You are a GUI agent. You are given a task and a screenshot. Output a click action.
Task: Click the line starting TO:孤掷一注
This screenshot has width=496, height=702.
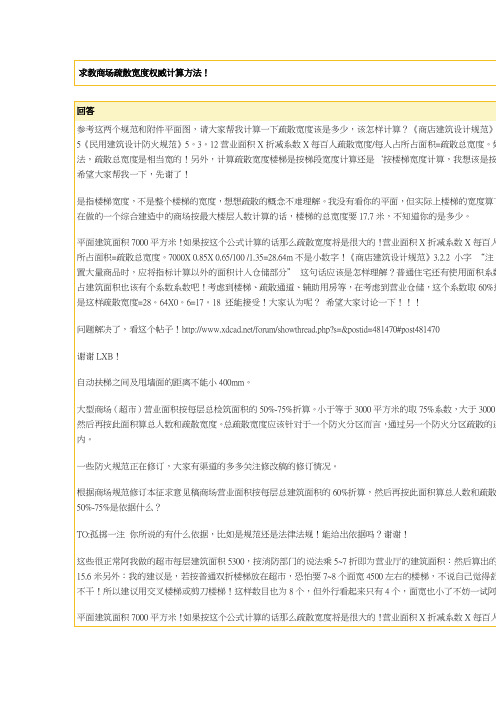[243, 535]
